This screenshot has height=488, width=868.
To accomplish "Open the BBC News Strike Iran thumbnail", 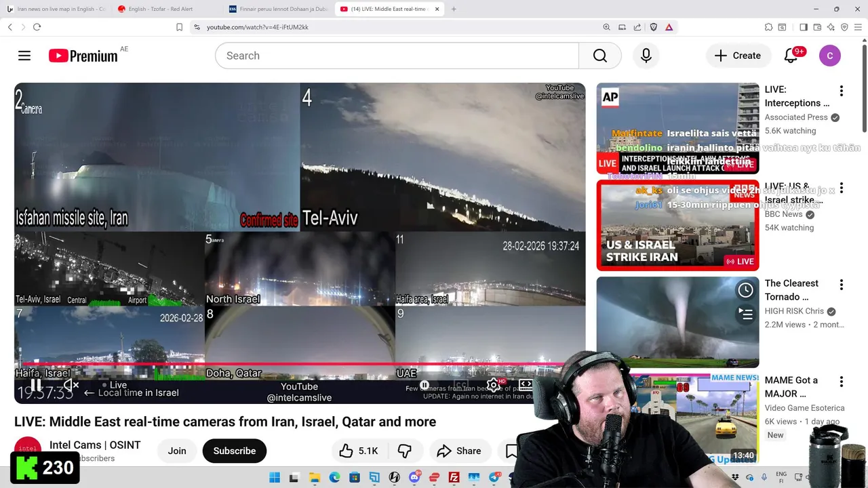I will click(677, 225).
